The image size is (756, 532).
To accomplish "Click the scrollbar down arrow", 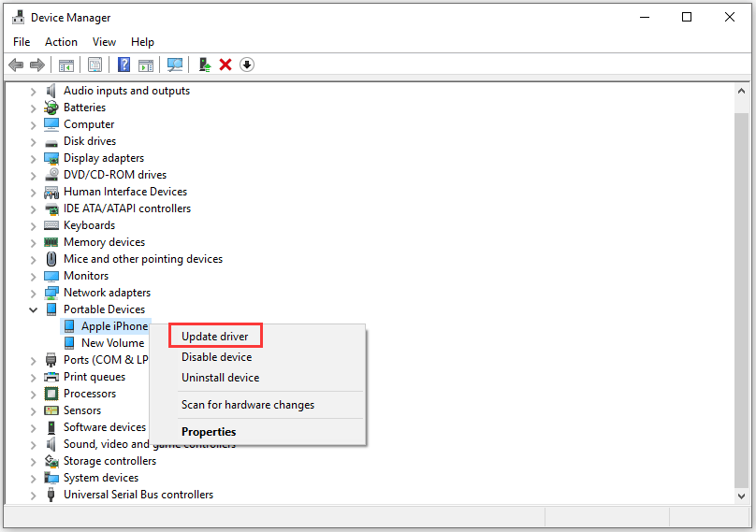I will click(x=742, y=496).
